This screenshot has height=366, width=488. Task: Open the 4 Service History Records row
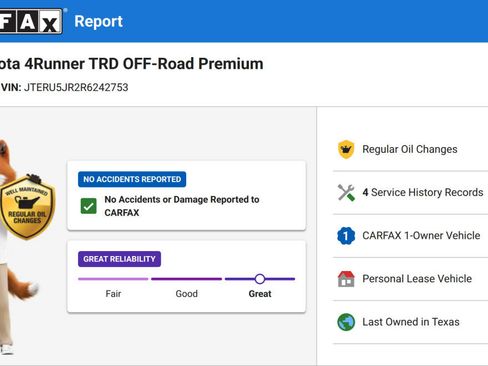[x=410, y=193]
